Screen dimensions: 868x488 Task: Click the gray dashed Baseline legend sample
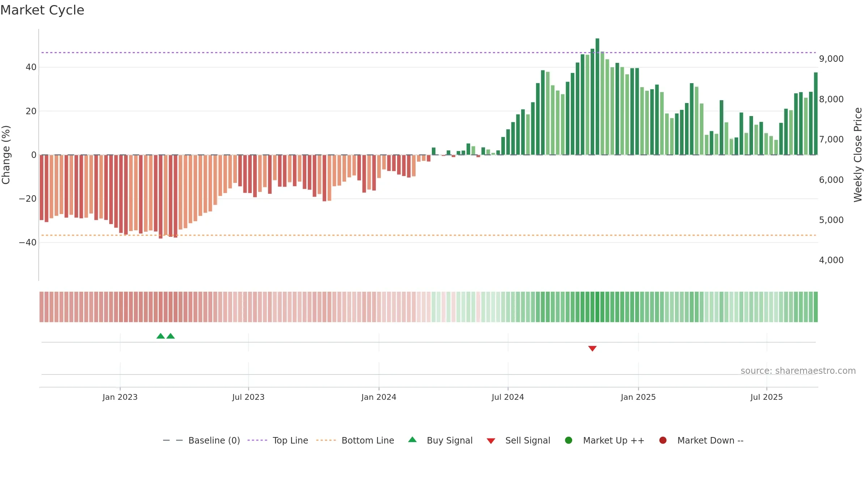[x=173, y=440]
